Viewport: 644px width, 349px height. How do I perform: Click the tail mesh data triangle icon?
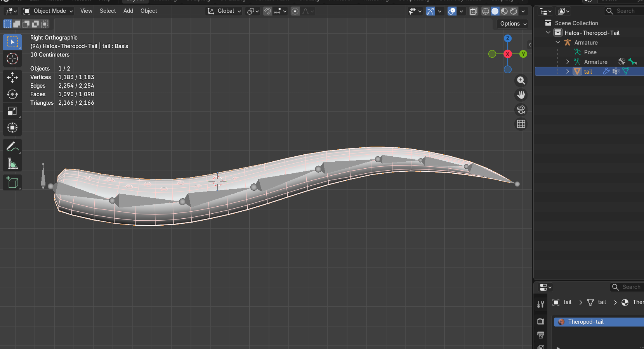[626, 71]
